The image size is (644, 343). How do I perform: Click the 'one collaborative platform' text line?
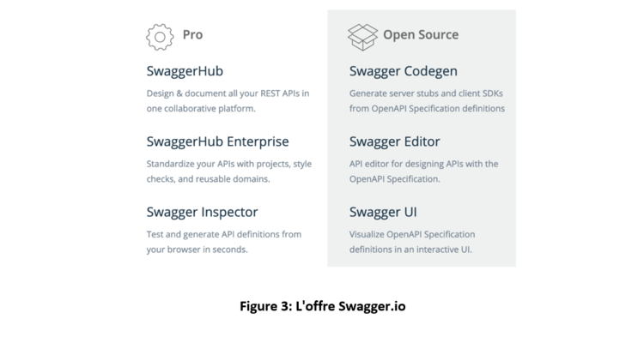point(201,109)
